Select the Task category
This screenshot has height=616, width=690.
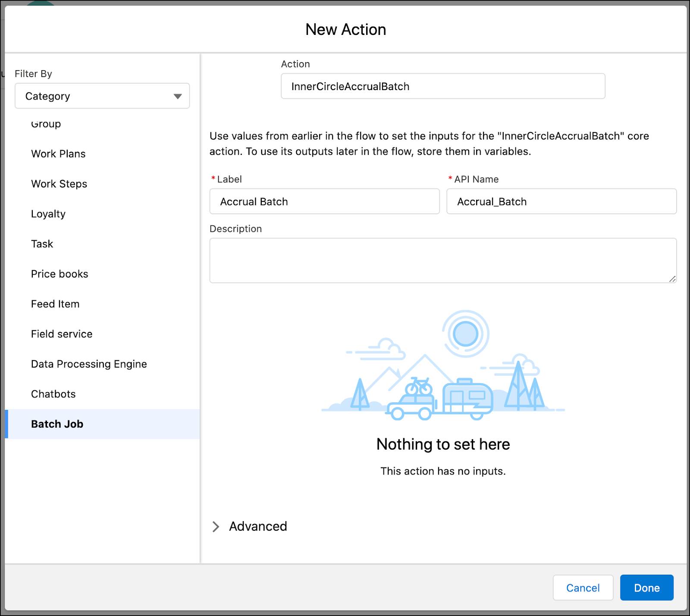coord(102,244)
